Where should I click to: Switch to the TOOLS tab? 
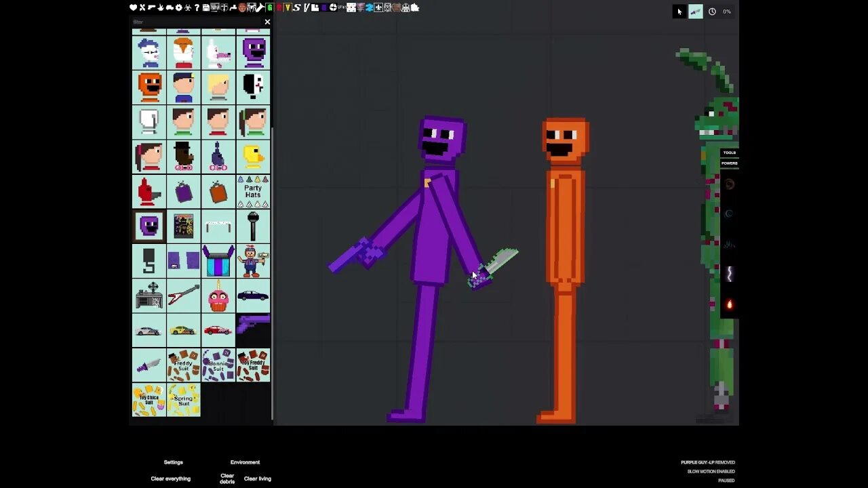tap(729, 152)
